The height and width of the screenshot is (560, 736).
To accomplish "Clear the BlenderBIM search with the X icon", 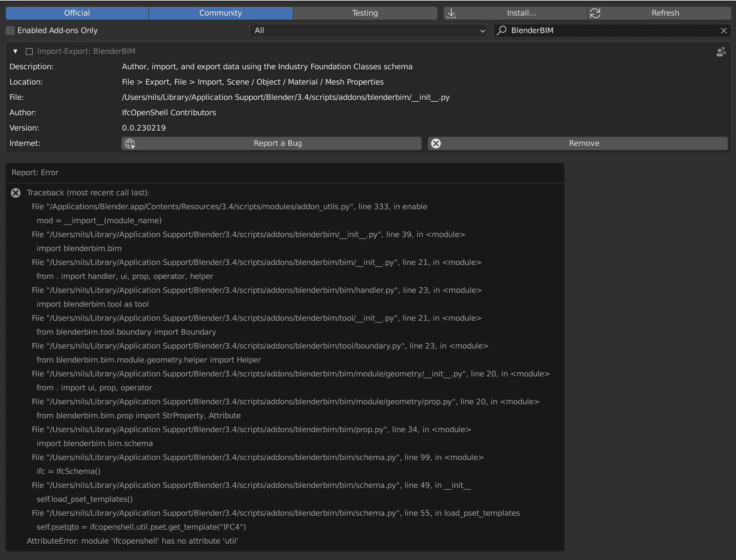I will click(x=724, y=30).
